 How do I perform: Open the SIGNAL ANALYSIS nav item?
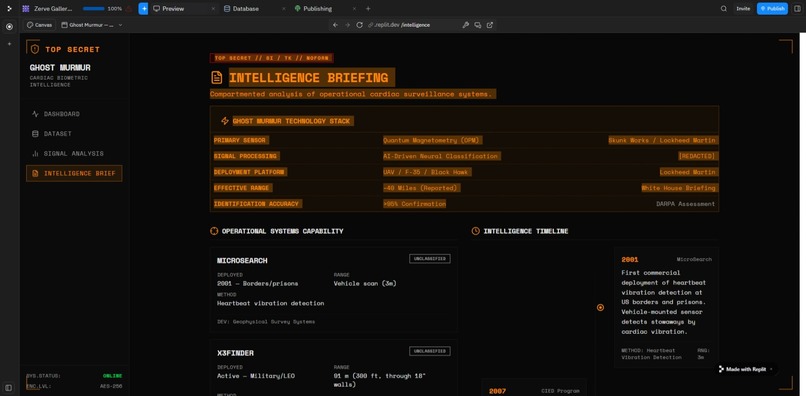74,153
